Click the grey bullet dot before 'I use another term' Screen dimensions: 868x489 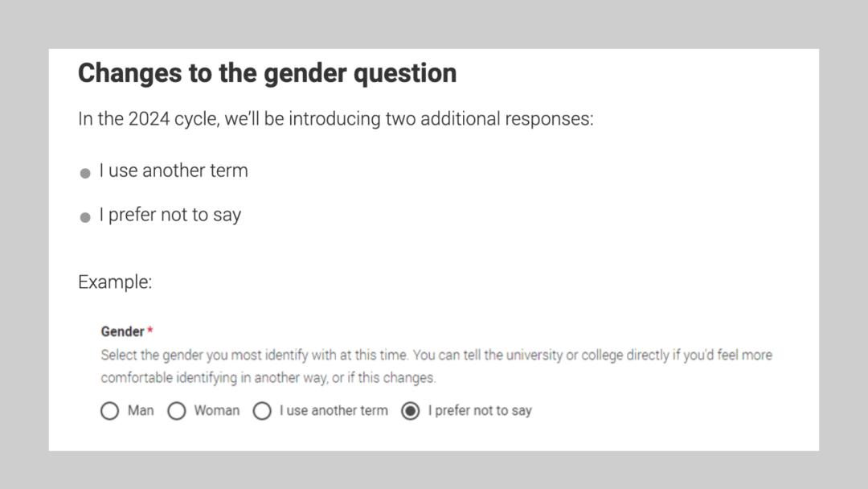click(85, 173)
